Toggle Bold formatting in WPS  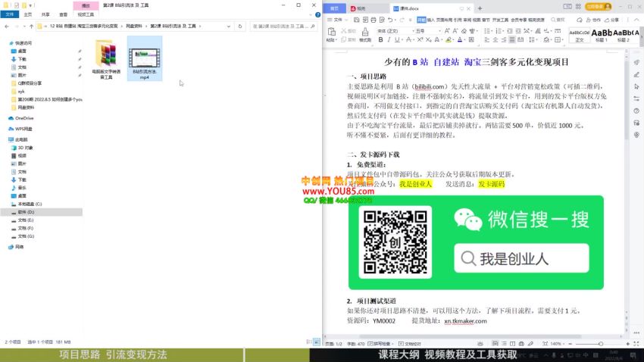pos(381,40)
